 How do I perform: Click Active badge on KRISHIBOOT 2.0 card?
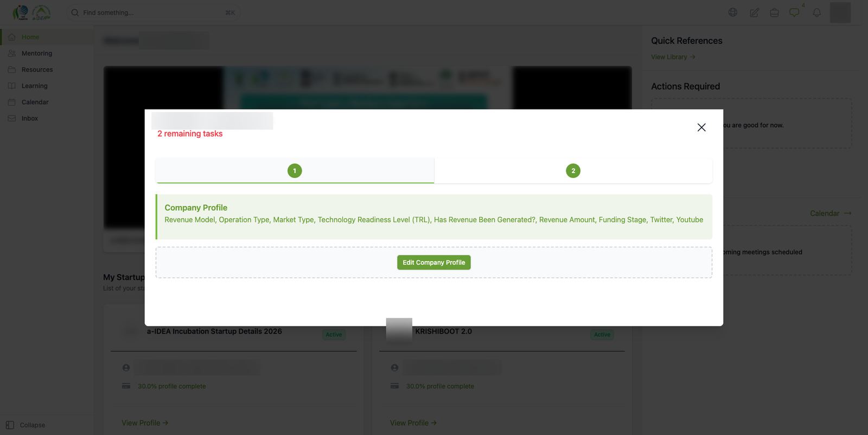(x=602, y=335)
